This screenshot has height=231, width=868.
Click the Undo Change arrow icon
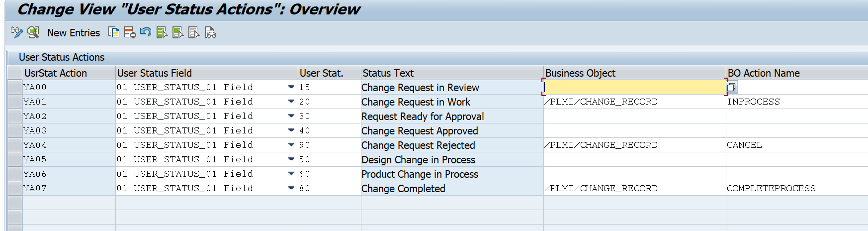point(146,32)
